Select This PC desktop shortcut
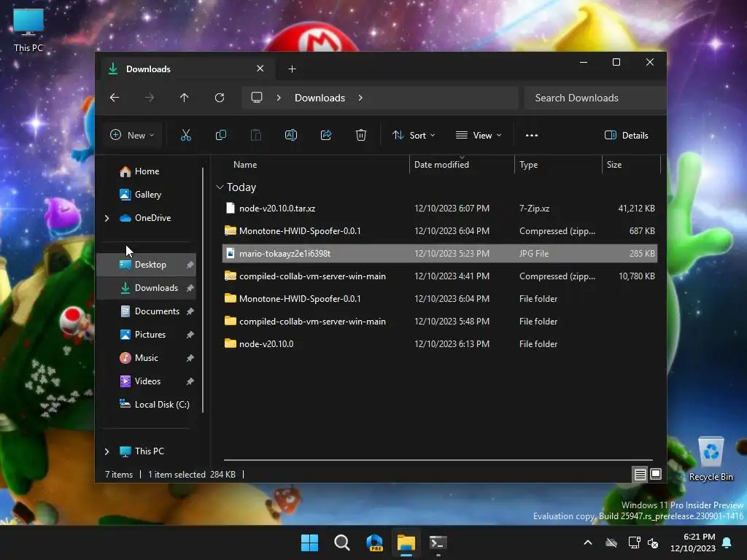This screenshot has width=747, height=560. click(x=28, y=29)
